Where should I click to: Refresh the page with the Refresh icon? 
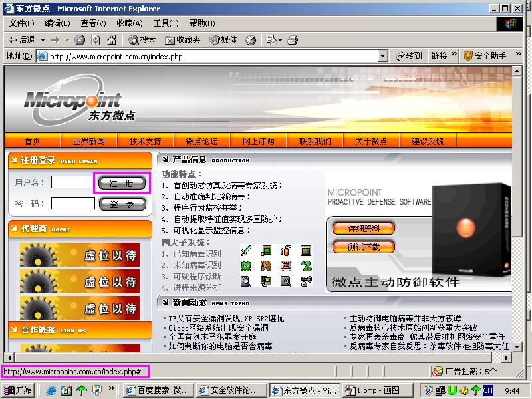coord(96,40)
